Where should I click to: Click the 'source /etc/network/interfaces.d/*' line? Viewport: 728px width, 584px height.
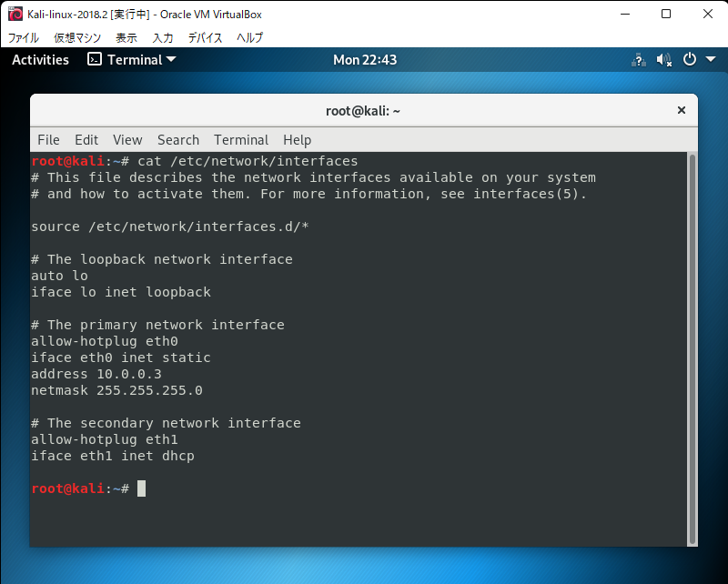click(170, 227)
